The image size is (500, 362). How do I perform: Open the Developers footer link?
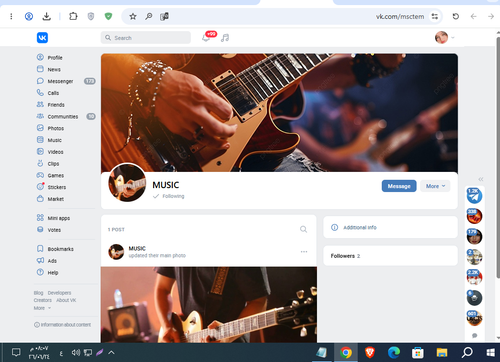point(59,293)
